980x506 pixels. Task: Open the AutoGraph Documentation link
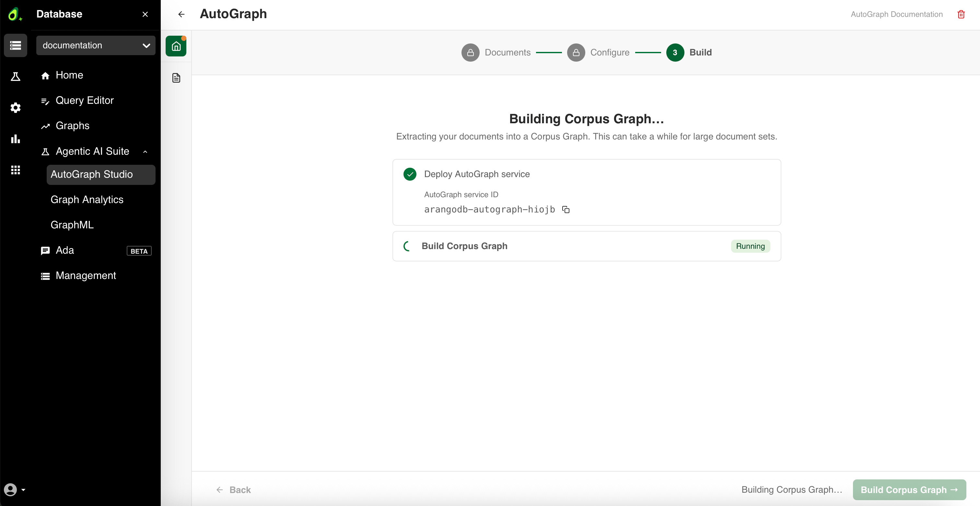[x=897, y=15]
